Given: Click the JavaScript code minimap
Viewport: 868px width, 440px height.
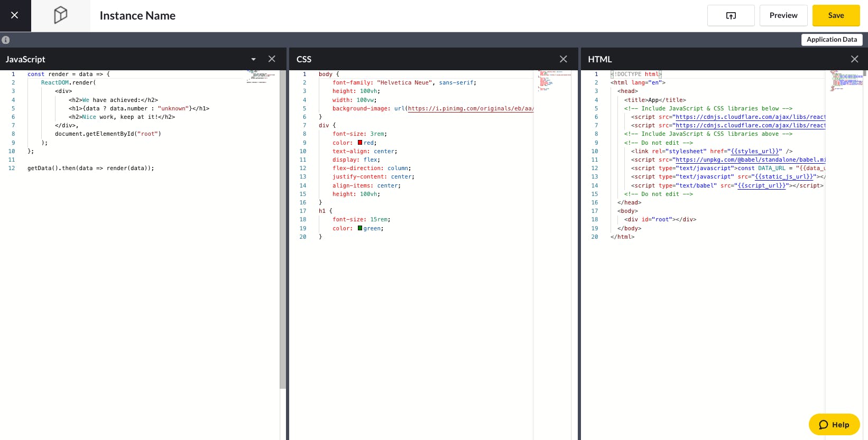Looking at the screenshot, I should 261,77.
